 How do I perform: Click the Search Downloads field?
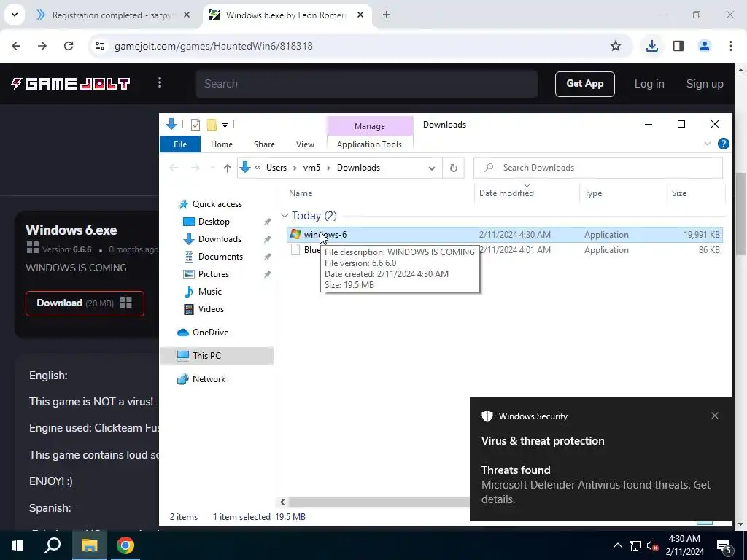(x=598, y=168)
